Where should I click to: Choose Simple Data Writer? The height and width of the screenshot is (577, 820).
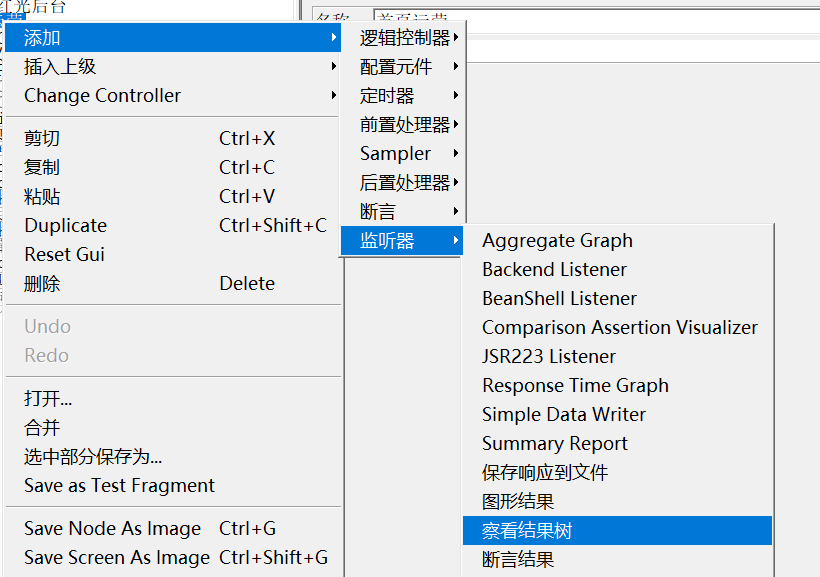pyautogui.click(x=563, y=415)
